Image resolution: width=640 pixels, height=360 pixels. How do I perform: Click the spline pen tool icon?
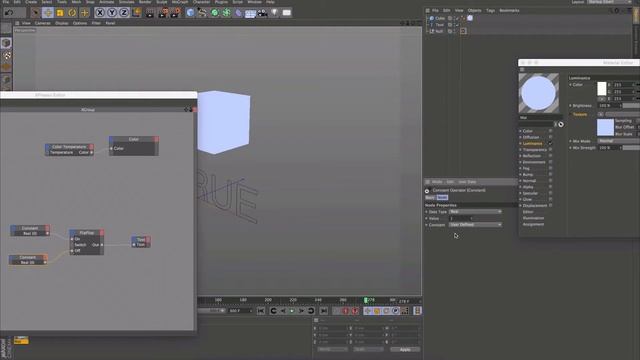tap(202, 13)
